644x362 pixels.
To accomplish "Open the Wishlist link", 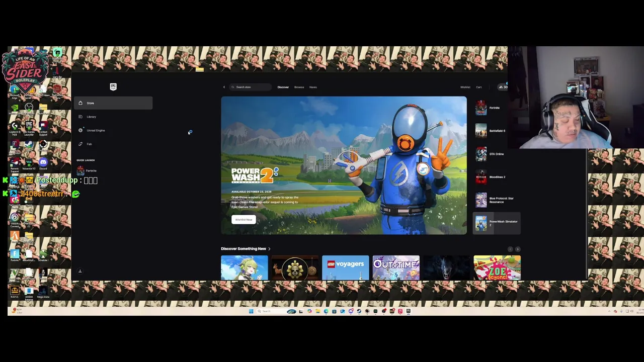I will [x=465, y=87].
